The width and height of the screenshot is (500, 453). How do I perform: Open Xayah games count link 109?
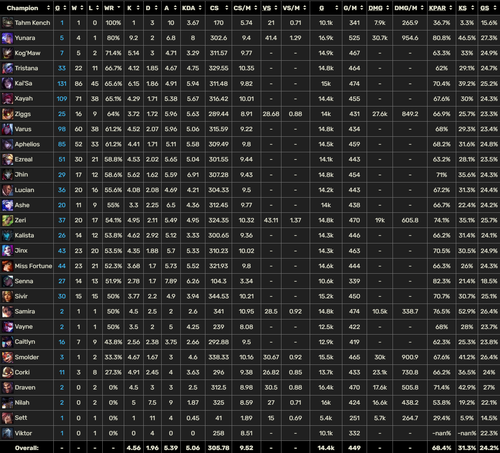62,99
